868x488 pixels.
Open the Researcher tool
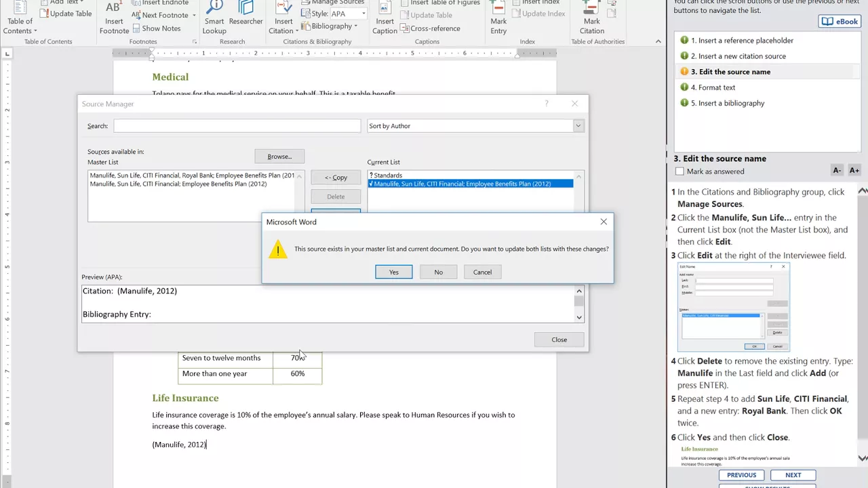coord(245,15)
